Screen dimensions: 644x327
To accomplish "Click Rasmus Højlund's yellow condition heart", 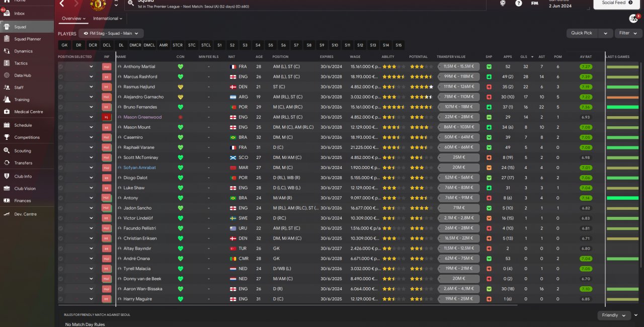I will point(181,87).
